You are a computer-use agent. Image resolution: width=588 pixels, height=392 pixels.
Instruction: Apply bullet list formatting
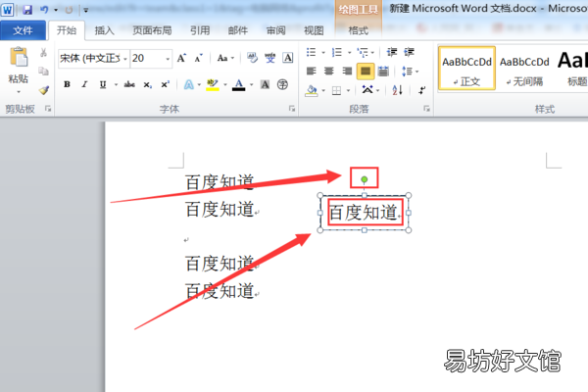[x=312, y=52]
